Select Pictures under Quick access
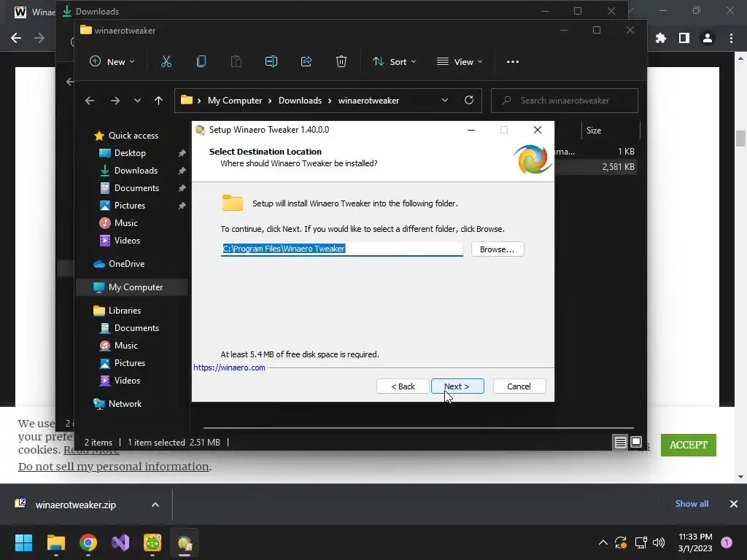The height and width of the screenshot is (560, 747). (130, 205)
